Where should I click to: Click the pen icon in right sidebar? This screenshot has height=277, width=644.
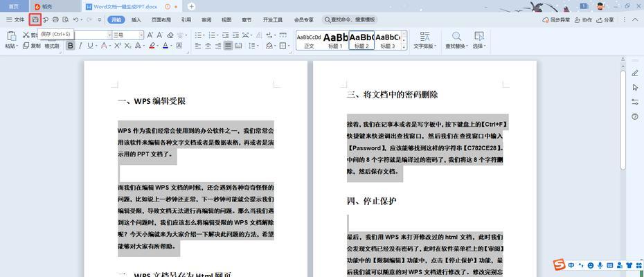pyautogui.click(x=635, y=73)
